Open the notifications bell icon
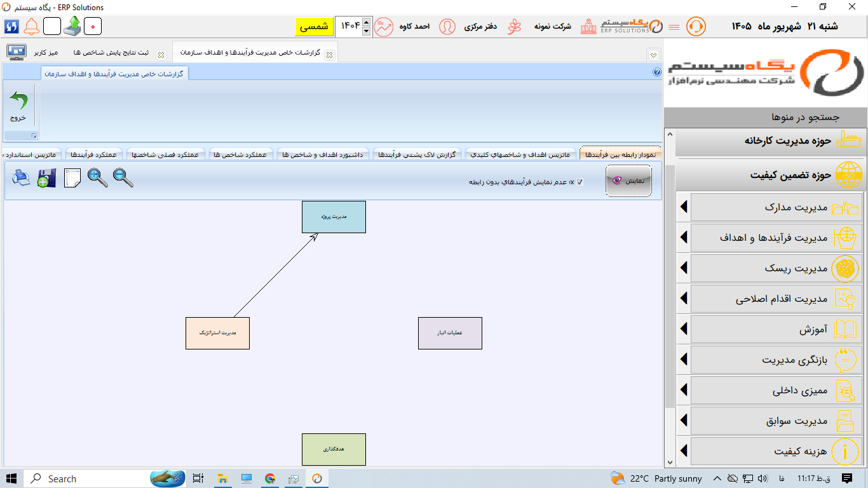 coord(32,27)
